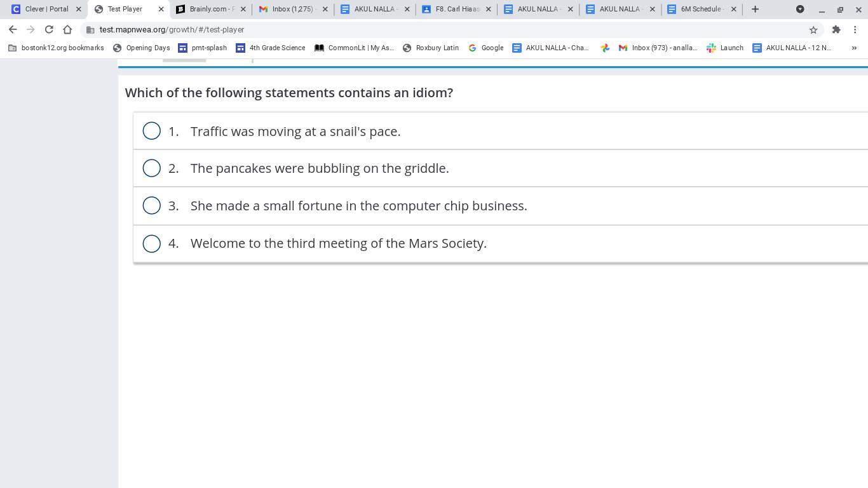Open the tab search dropdown button
Screen dimensions: 868x488
(x=800, y=9)
